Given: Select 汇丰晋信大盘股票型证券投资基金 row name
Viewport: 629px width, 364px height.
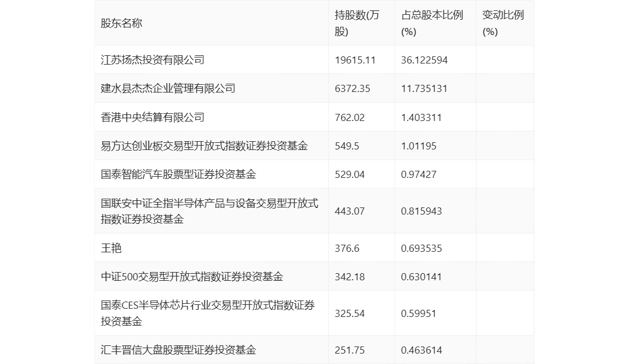Looking at the screenshot, I should 178,350.
